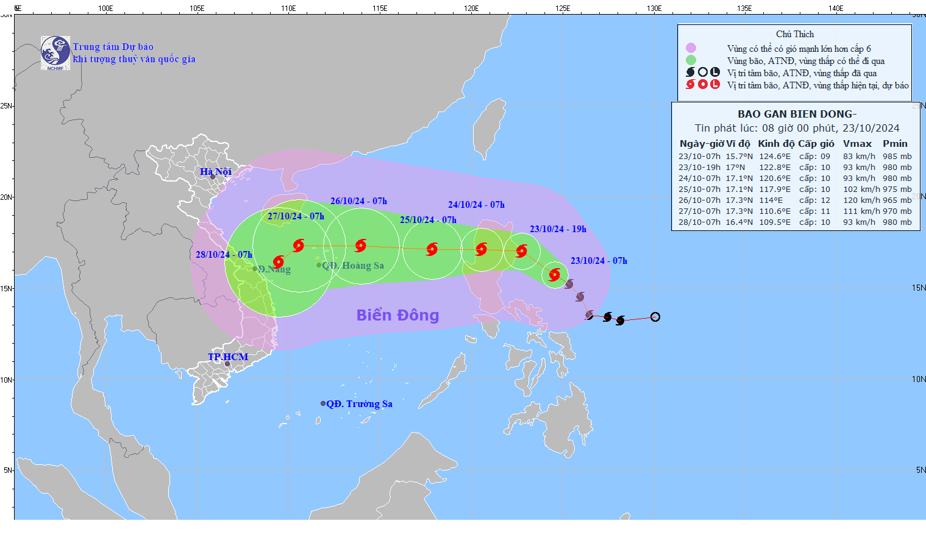Click the table row dated 26/10-07h
Viewport: 926px width, 560px height.
[795, 200]
